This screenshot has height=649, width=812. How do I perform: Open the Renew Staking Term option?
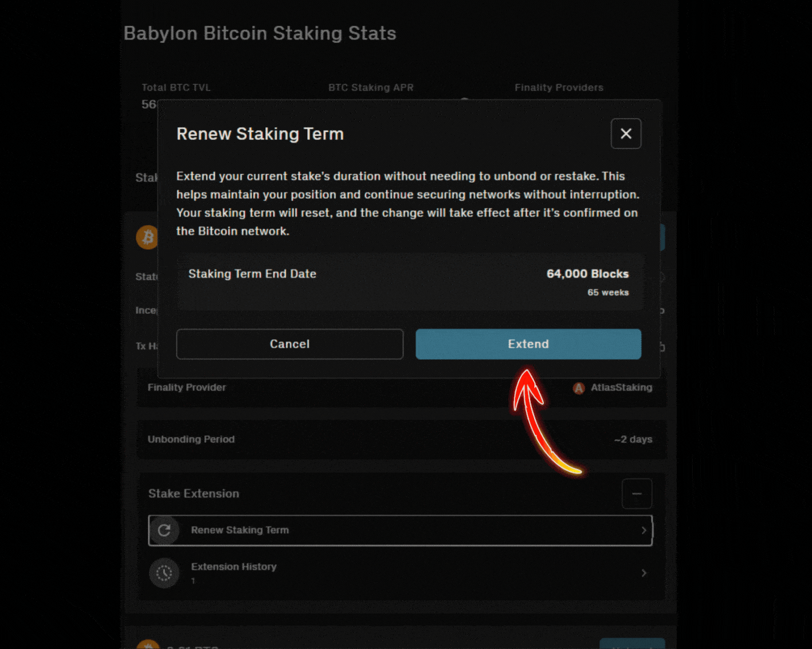pos(401,530)
